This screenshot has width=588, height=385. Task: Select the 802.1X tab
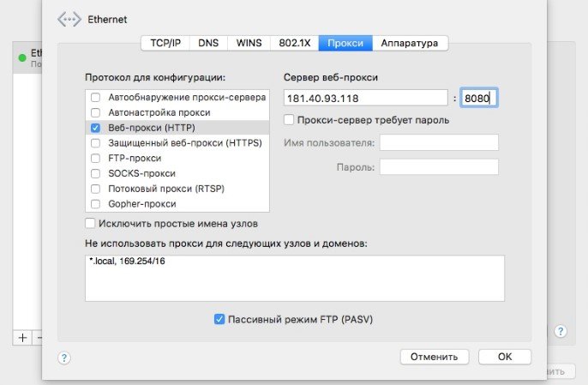[x=295, y=43]
